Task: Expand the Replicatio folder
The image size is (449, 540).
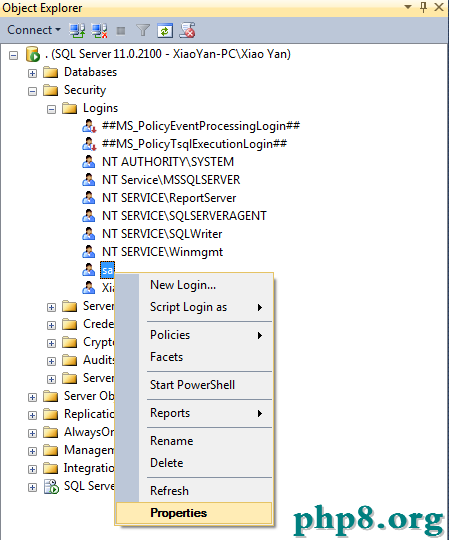Action: 32,415
